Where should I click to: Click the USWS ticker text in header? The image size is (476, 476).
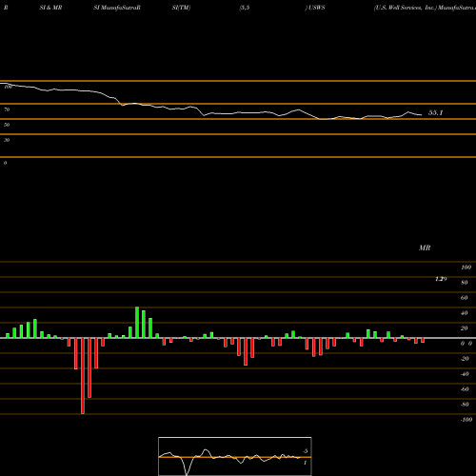tap(316, 8)
